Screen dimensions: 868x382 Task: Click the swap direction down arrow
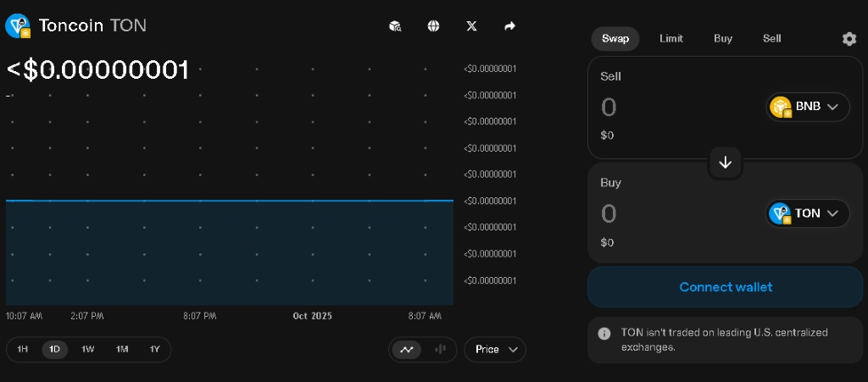(x=726, y=163)
